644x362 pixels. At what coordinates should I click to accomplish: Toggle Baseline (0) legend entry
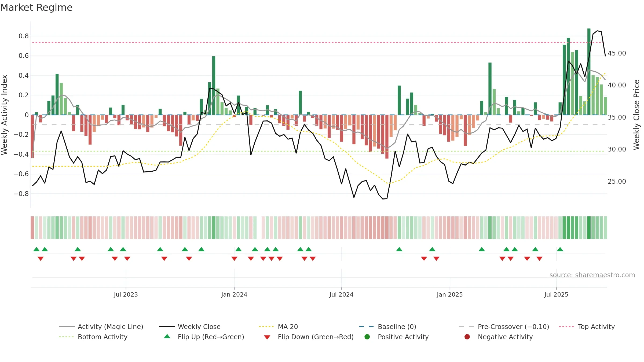tap(387, 327)
